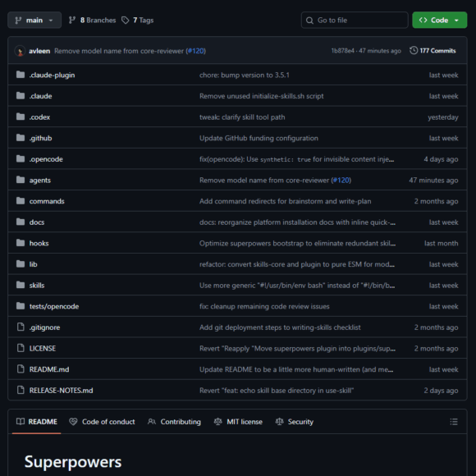The height and width of the screenshot is (476, 476).
Task: Click the skills folder icon
Action: coord(21,285)
